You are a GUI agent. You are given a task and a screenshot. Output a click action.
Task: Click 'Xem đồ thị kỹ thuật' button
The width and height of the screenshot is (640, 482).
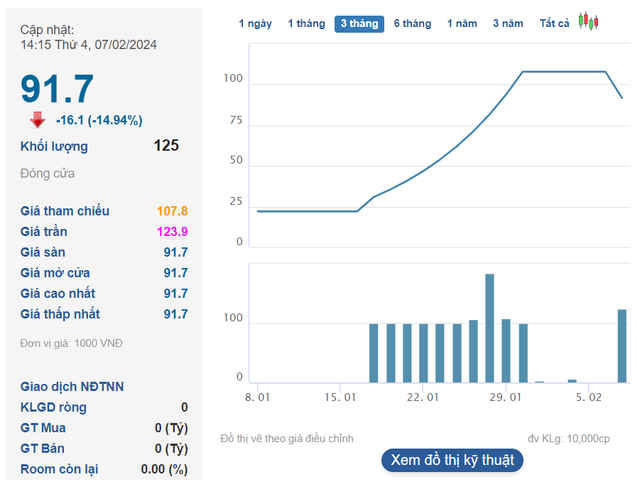pos(452,460)
